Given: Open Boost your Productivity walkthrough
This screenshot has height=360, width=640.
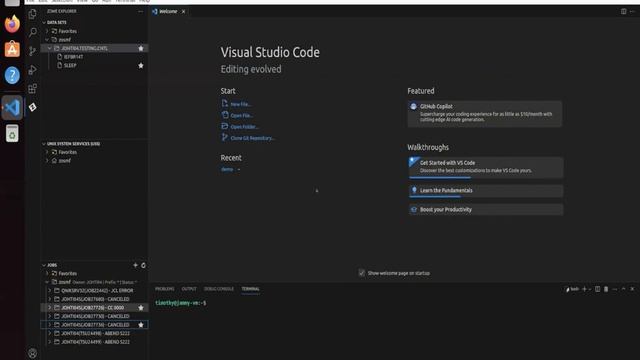Looking at the screenshot, I should [486, 209].
